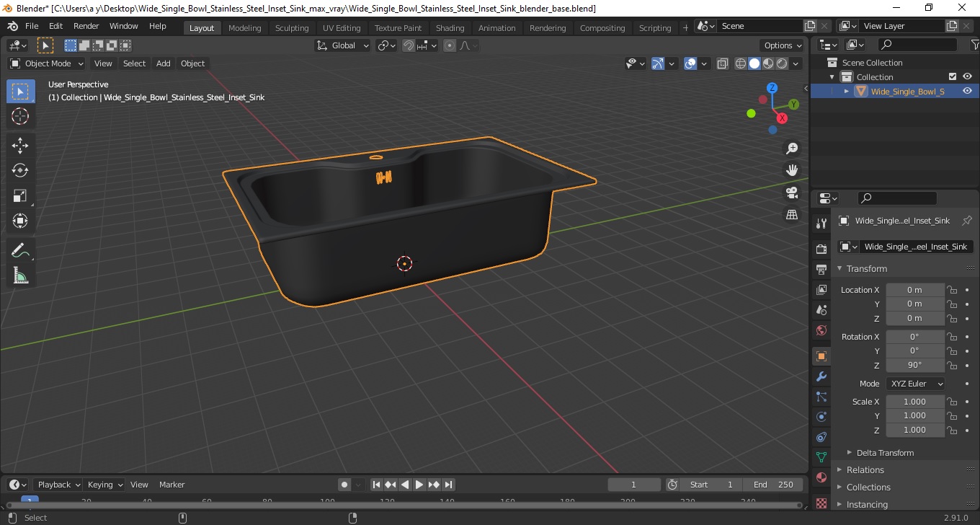The width and height of the screenshot is (980, 525).
Task: Pin the properties editor context
Action: tap(967, 221)
